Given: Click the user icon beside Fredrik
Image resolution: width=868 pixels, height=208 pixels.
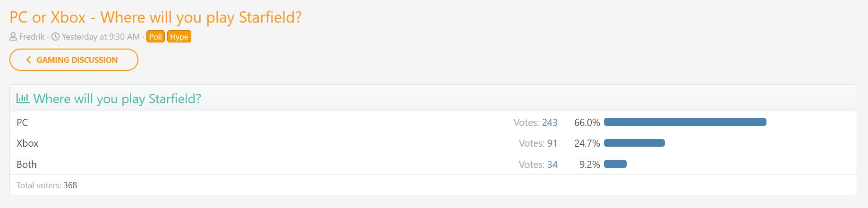Looking at the screenshot, I should pyautogui.click(x=13, y=37).
